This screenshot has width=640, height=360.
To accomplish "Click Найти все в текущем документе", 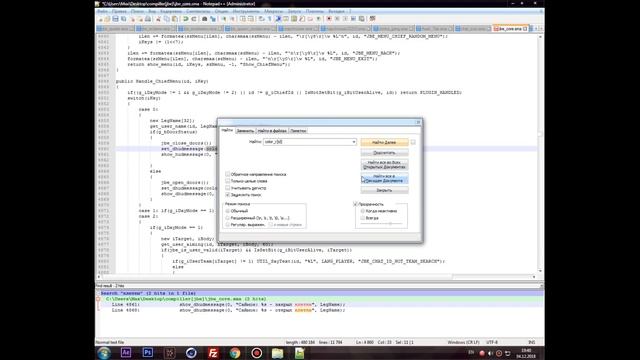I will tap(384, 178).
